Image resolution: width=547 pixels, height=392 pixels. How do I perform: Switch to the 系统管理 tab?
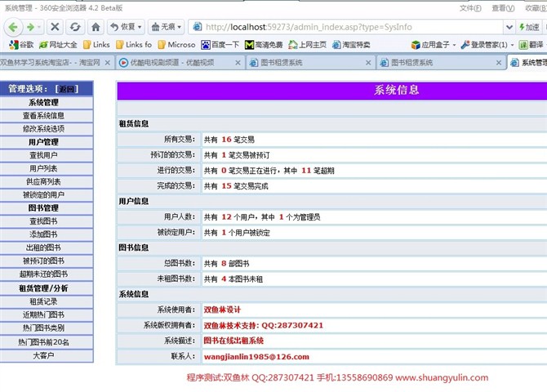click(x=527, y=63)
